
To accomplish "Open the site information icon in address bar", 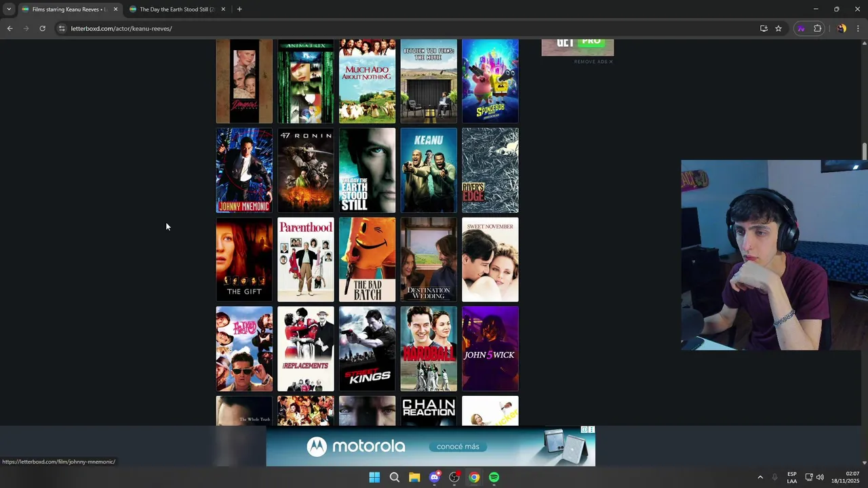I will coord(62,28).
